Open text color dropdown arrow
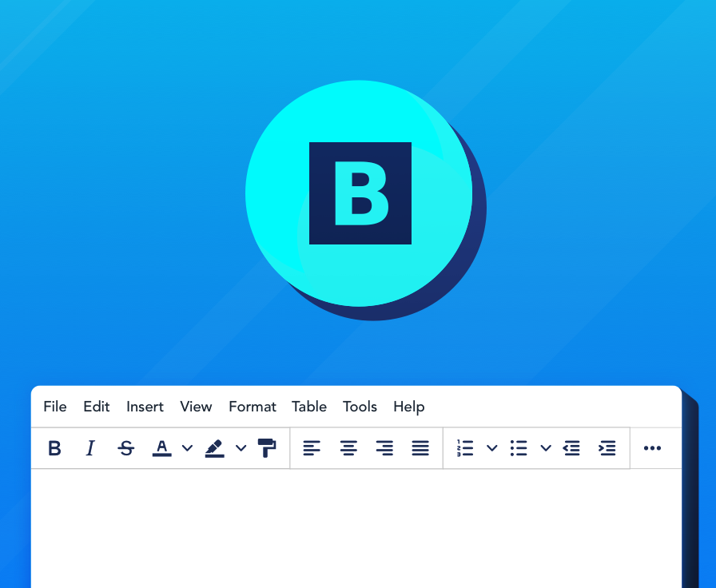 (x=187, y=448)
